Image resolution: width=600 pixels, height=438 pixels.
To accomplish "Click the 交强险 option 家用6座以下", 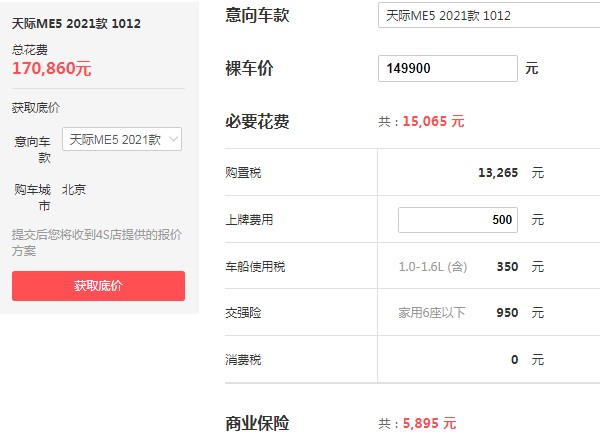I will pyautogui.click(x=432, y=313).
